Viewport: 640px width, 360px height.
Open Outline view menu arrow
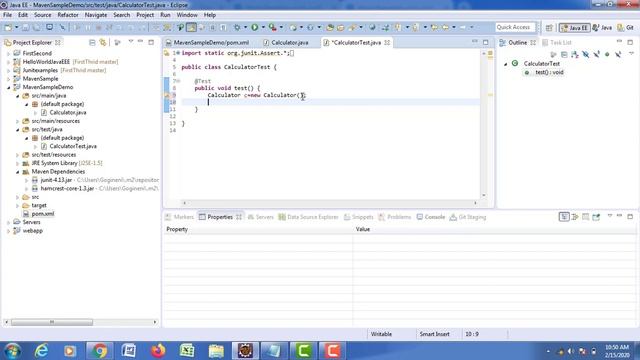[x=631, y=54]
